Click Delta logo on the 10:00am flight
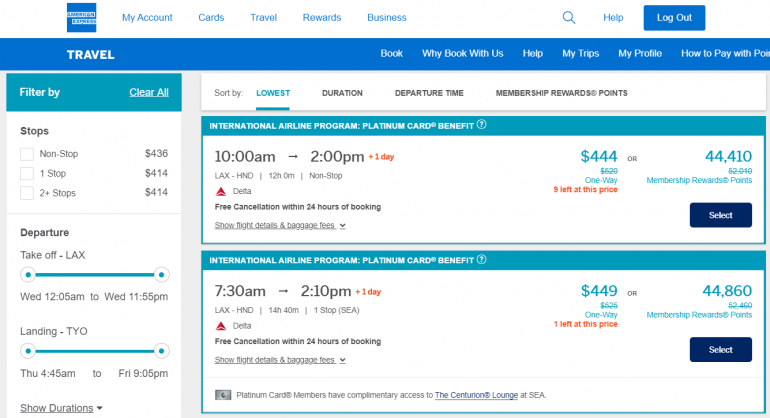Image resolution: width=770 pixels, height=418 pixels. [221, 191]
